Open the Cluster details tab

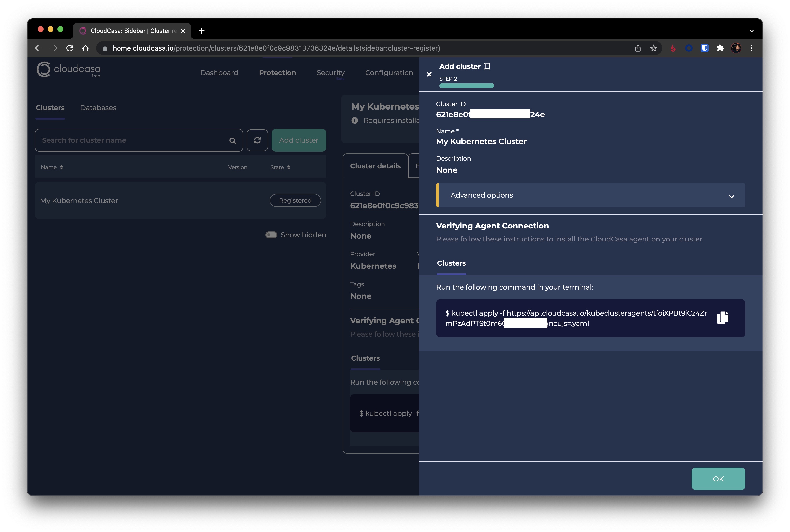click(375, 166)
